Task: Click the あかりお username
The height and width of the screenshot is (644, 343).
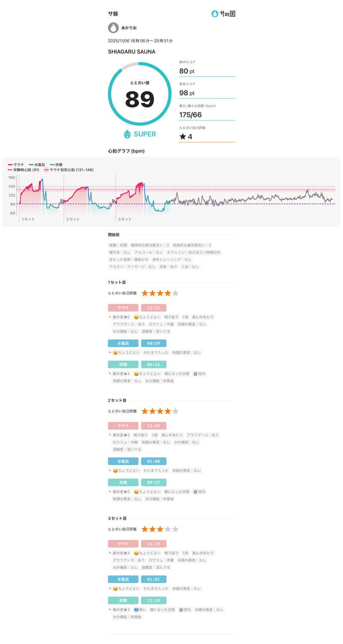Action: [129, 28]
